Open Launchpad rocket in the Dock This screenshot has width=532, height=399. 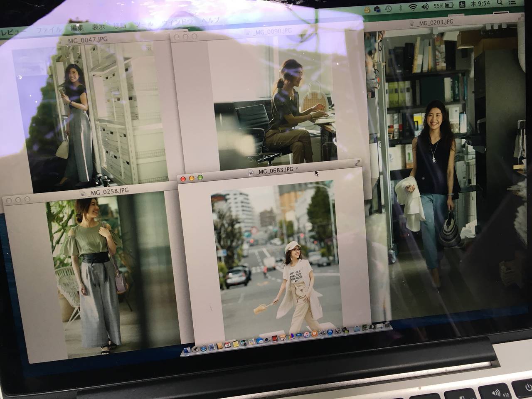(x=195, y=349)
